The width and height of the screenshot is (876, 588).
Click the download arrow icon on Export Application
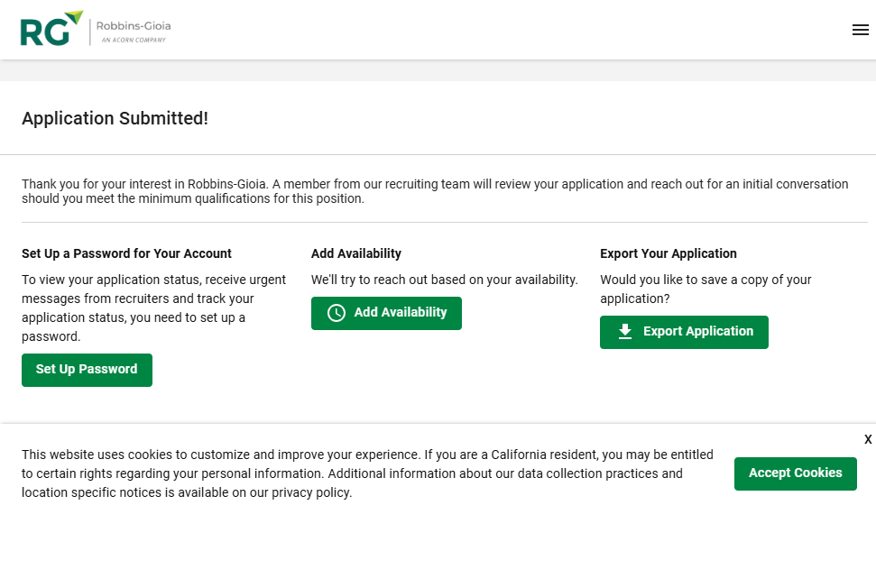click(625, 332)
